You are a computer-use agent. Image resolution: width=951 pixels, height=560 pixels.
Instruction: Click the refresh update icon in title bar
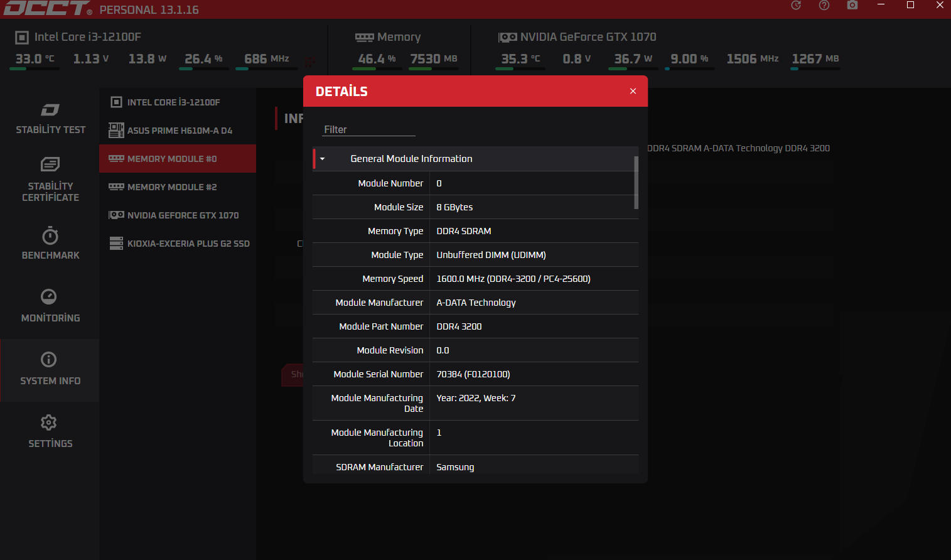[796, 5]
